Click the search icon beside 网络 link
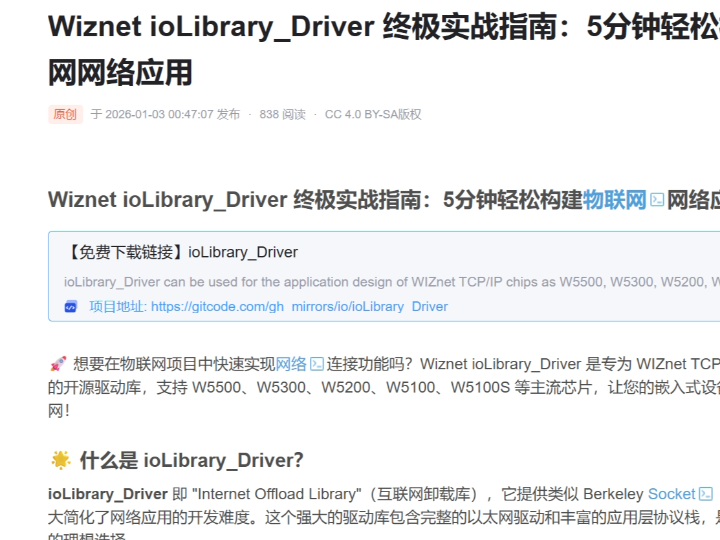The image size is (720, 540). (317, 364)
